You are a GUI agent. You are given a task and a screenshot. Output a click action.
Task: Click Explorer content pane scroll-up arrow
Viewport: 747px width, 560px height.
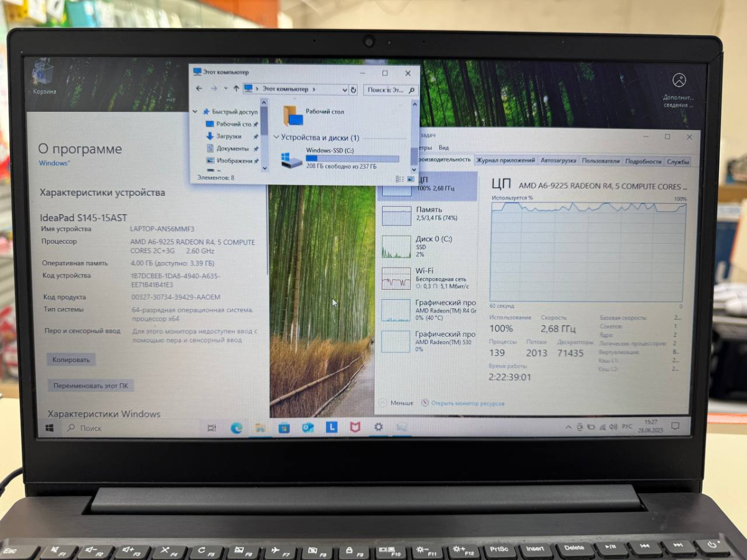pos(413,105)
